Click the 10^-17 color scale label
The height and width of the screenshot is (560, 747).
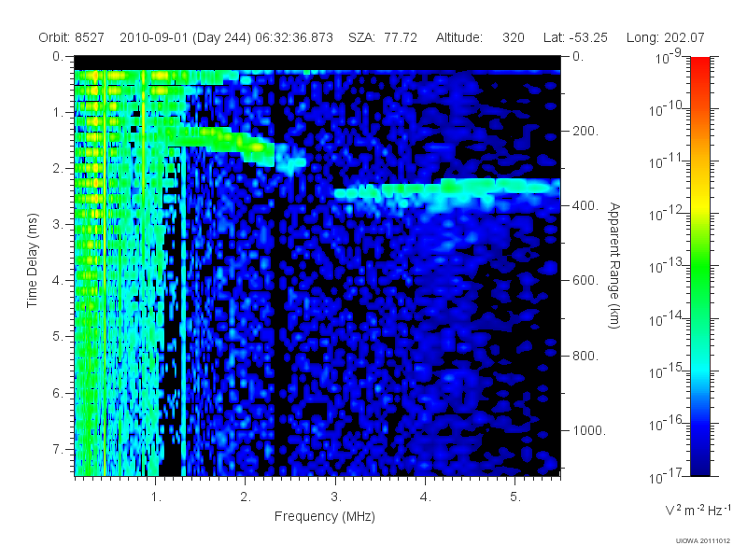point(667,476)
